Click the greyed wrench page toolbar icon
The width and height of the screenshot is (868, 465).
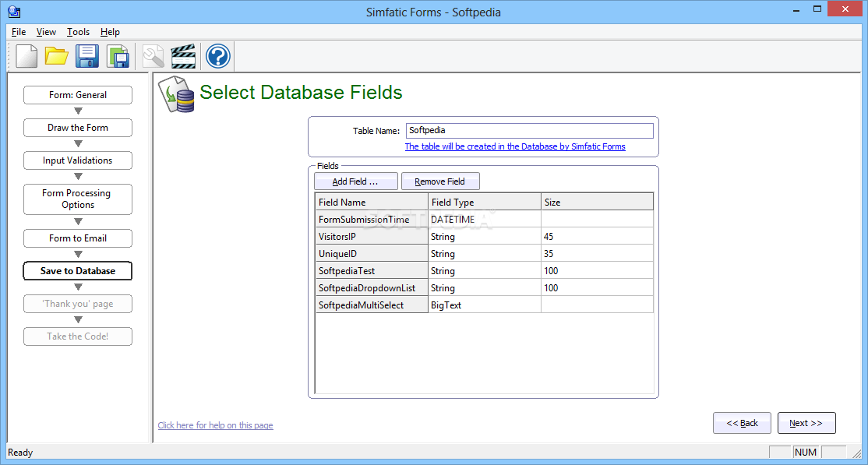pos(153,56)
